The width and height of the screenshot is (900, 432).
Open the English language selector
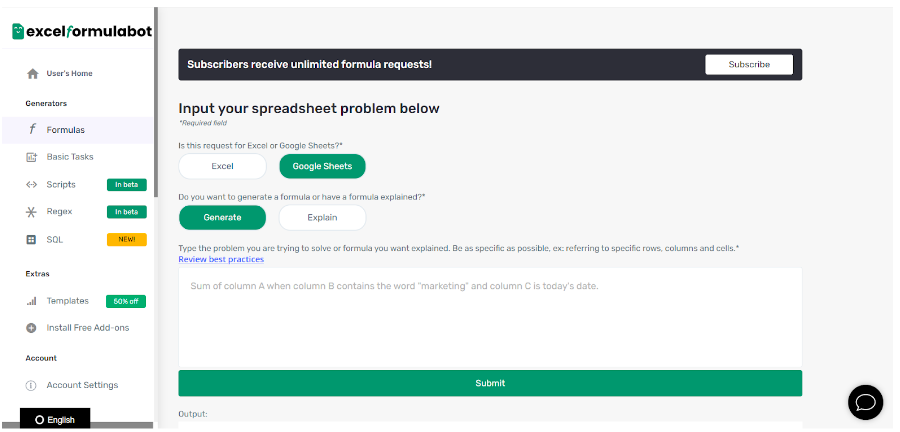tap(55, 419)
